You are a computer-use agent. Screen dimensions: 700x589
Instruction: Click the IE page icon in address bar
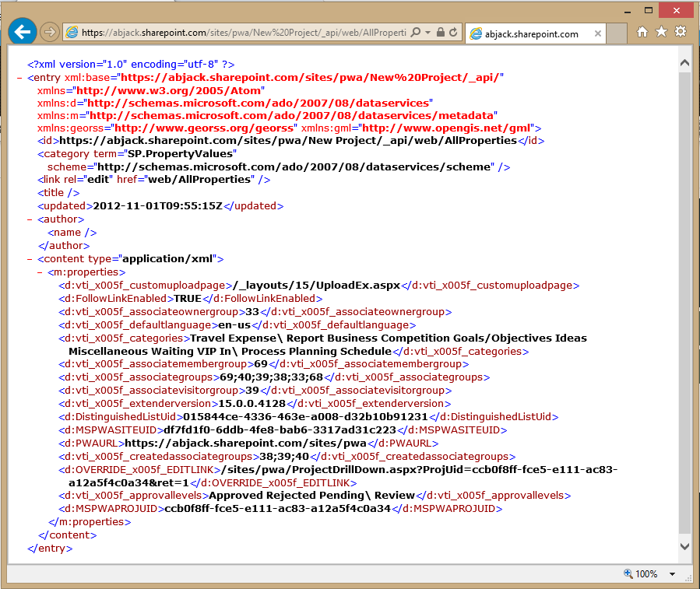pyautogui.click(x=72, y=32)
